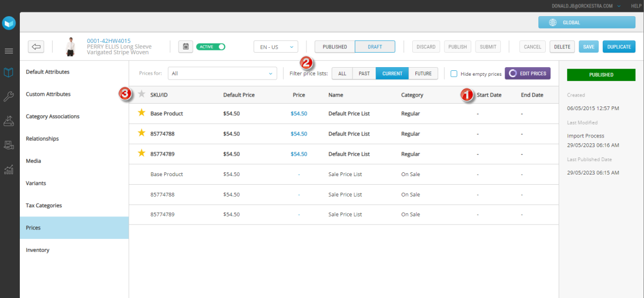Filter price lists by Future
644x298 pixels.
pos(423,74)
